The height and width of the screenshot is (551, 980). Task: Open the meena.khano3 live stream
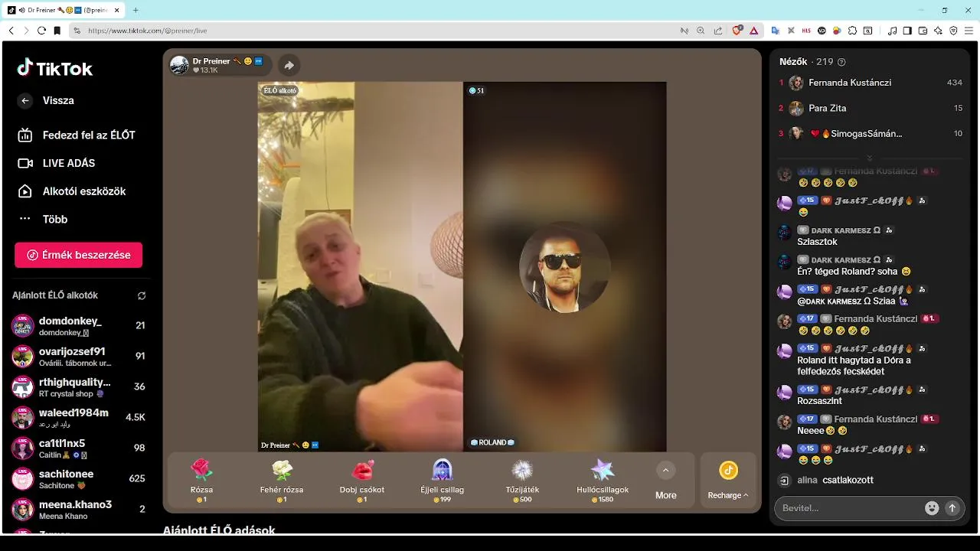pos(78,509)
